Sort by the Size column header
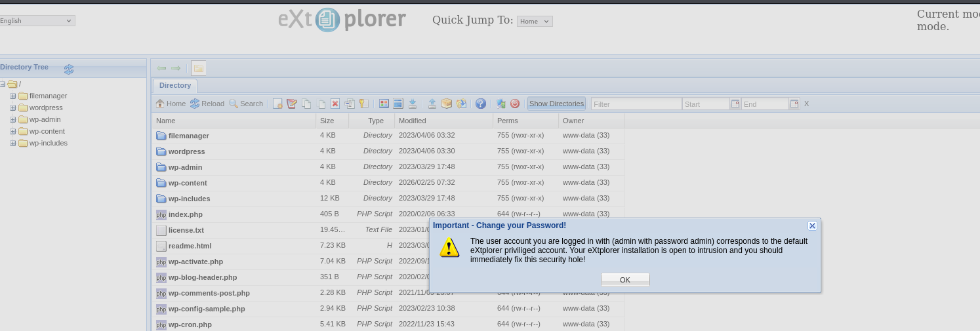The image size is (980, 331). pyautogui.click(x=333, y=121)
